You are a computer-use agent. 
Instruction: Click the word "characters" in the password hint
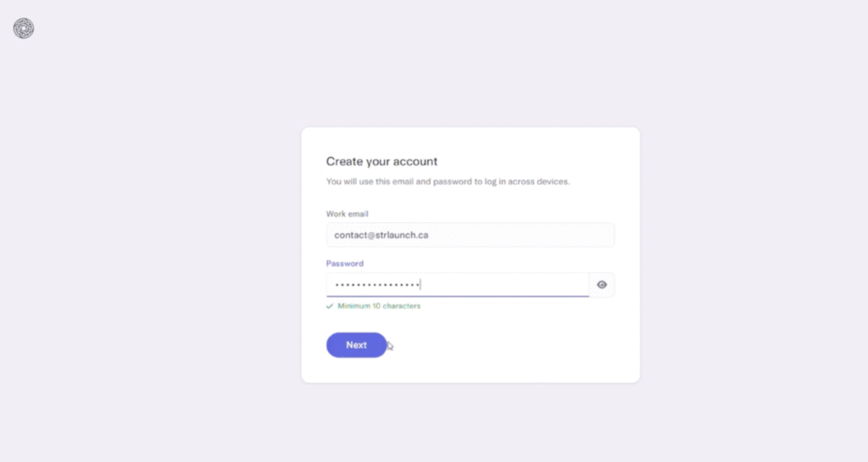[402, 306]
